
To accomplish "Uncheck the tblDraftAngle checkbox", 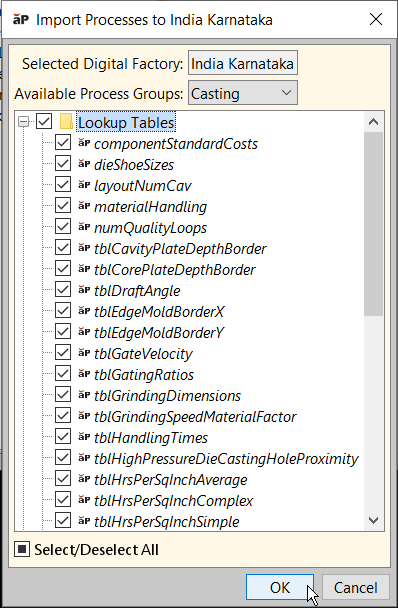I will click(63, 289).
